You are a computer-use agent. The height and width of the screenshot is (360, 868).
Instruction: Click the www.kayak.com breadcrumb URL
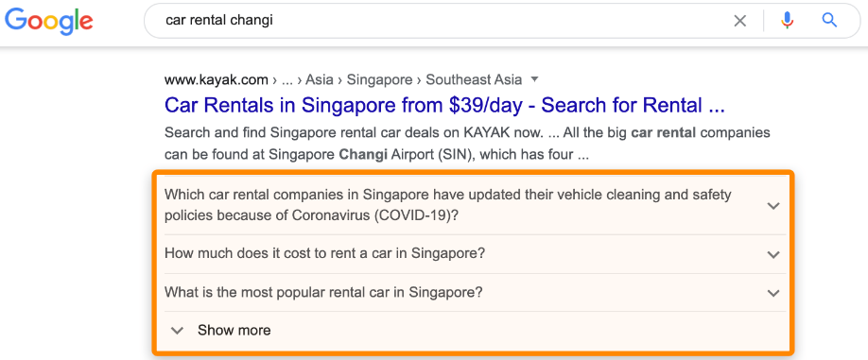click(x=217, y=79)
